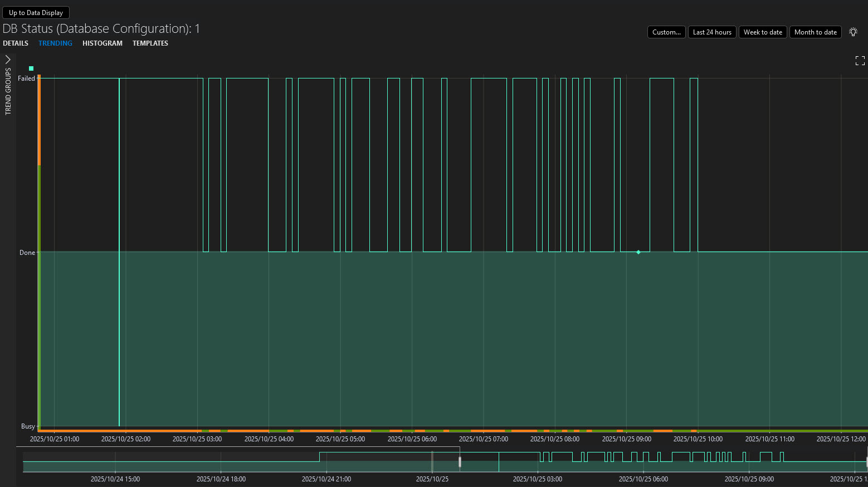Click the white handle in overview timeline
Screen dimensions: 868x487
tap(460, 462)
